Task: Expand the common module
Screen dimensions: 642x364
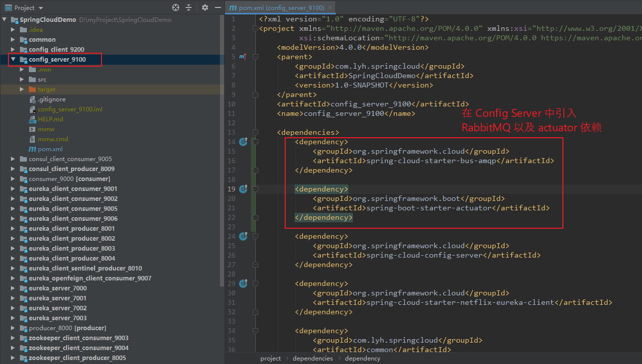Action: coord(13,40)
